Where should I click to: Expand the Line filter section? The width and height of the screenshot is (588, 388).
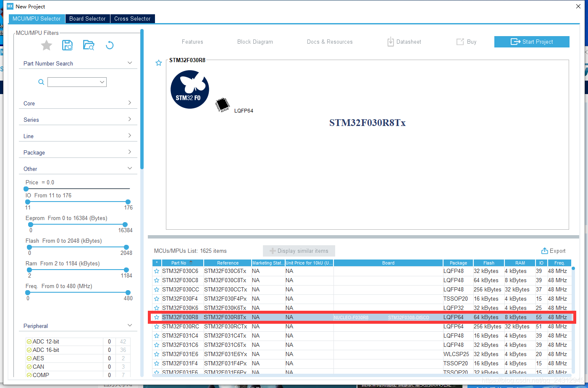coord(130,136)
